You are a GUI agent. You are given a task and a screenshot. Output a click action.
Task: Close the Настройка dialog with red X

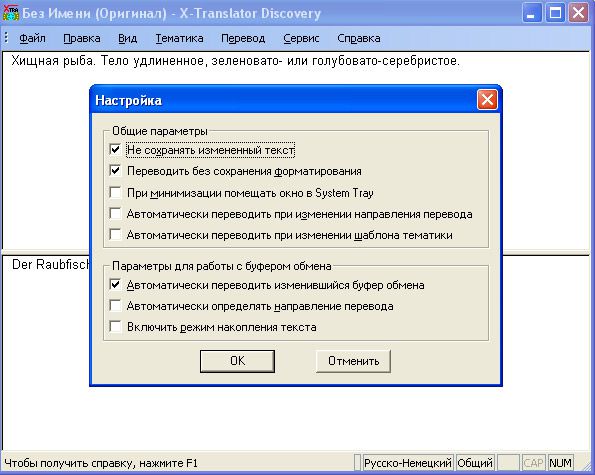487,100
